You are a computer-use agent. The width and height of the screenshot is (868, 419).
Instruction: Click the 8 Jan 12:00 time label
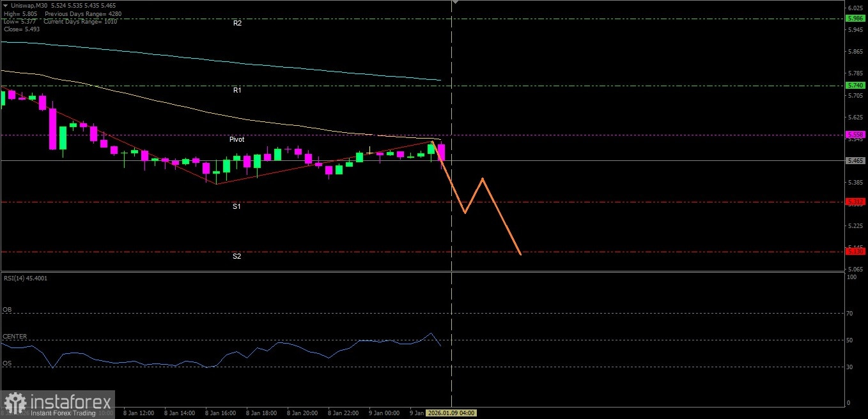139,413
